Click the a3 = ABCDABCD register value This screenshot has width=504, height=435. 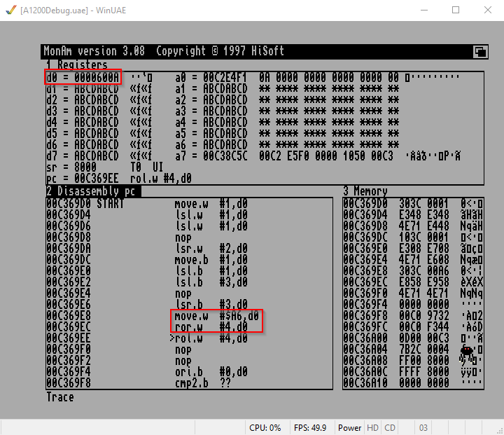click(x=211, y=111)
